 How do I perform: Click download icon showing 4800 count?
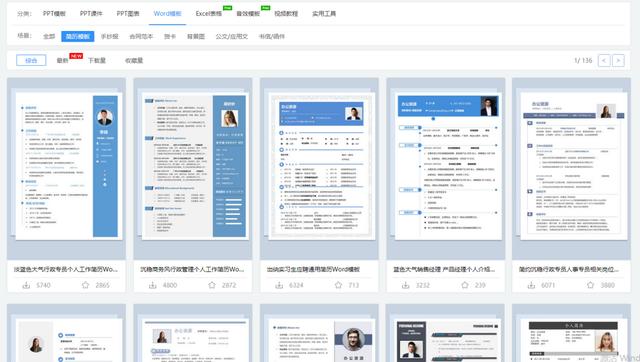[153, 285]
